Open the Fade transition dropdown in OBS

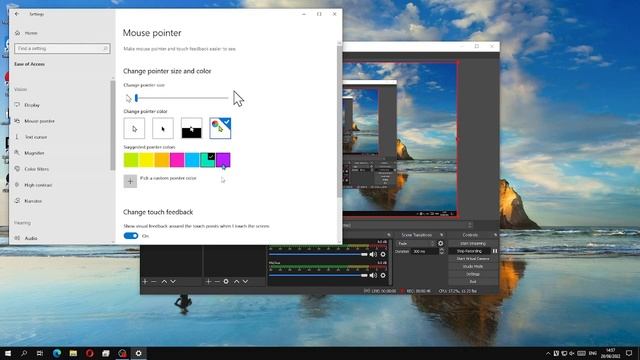[416, 244]
